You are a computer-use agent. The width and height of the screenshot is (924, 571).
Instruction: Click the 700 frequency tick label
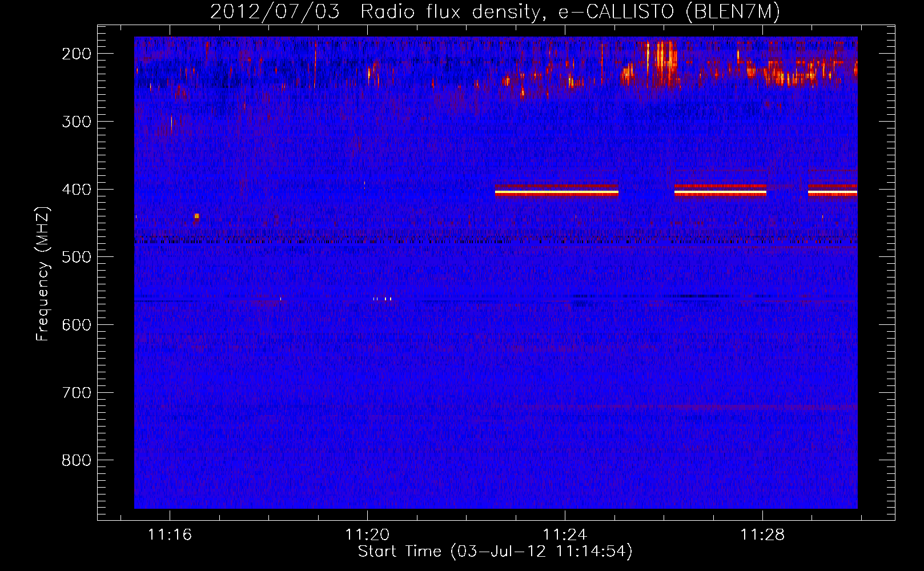click(x=77, y=393)
